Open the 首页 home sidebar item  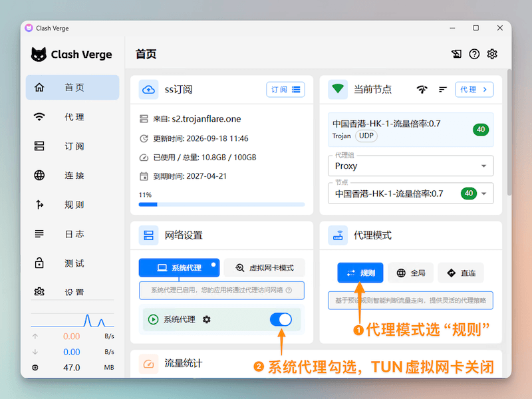72,88
